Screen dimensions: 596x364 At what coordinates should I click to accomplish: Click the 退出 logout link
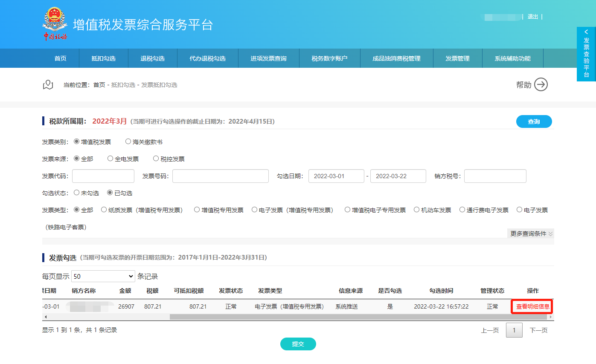533,17
